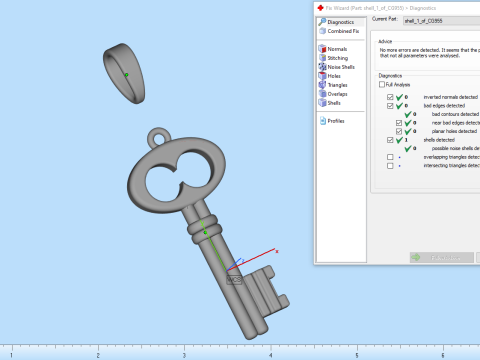Click the Follow Advice button
This screenshot has height=360, width=480.
(x=442, y=257)
